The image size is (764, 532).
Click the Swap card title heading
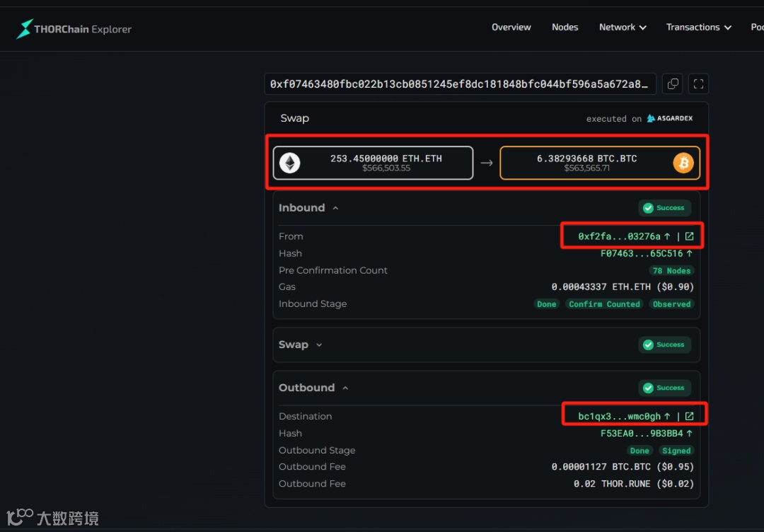pyautogui.click(x=295, y=118)
